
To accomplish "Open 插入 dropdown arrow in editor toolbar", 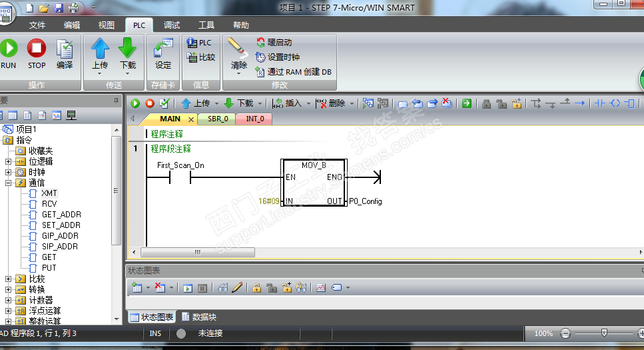I will point(308,103).
